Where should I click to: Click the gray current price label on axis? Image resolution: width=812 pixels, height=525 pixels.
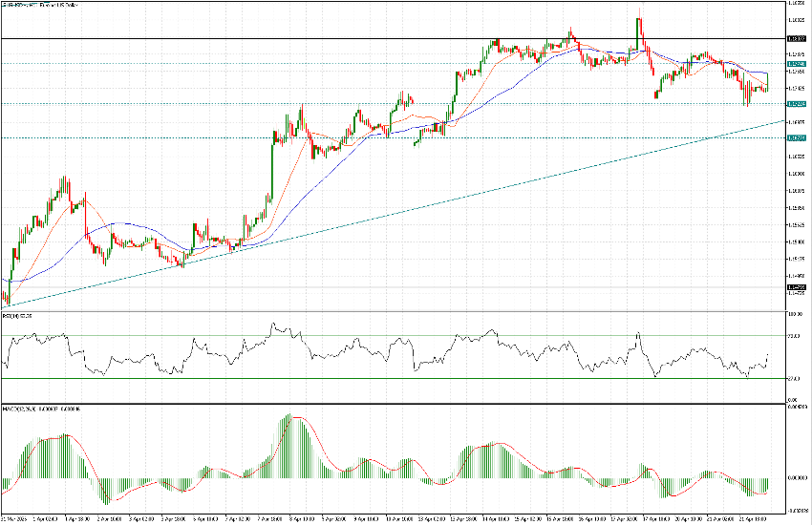(x=795, y=285)
